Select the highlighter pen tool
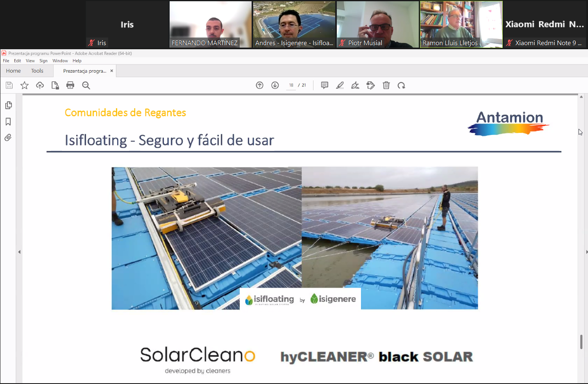 point(340,85)
